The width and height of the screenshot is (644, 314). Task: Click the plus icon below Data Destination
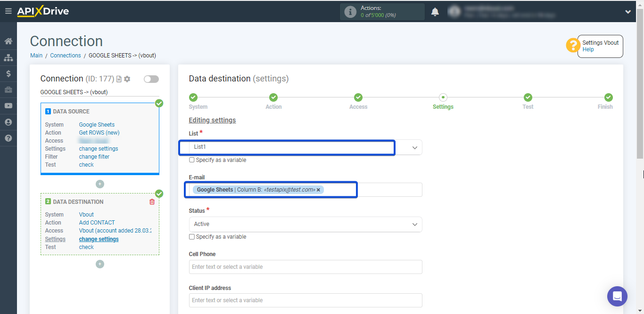tap(100, 264)
